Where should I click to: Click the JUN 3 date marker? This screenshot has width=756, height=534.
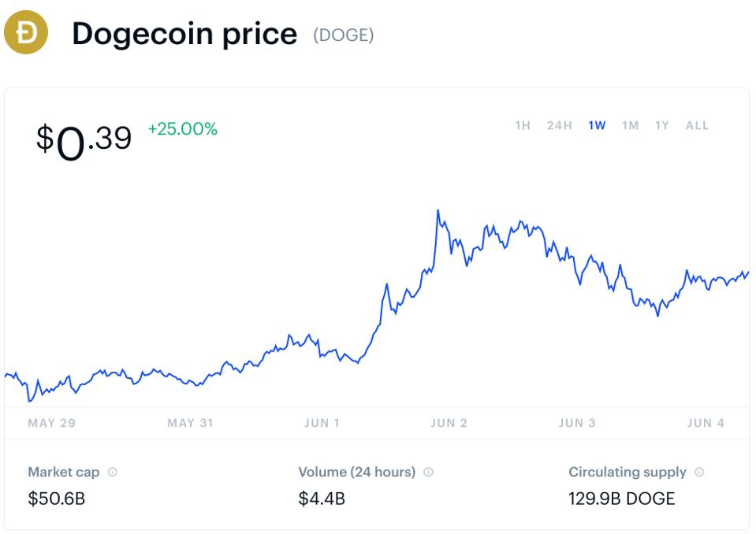click(577, 424)
